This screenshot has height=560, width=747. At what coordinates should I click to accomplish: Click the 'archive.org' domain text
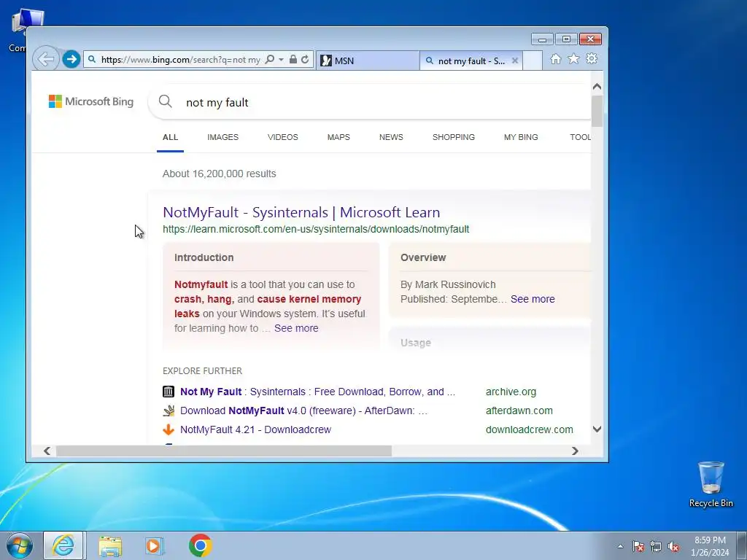511,392
